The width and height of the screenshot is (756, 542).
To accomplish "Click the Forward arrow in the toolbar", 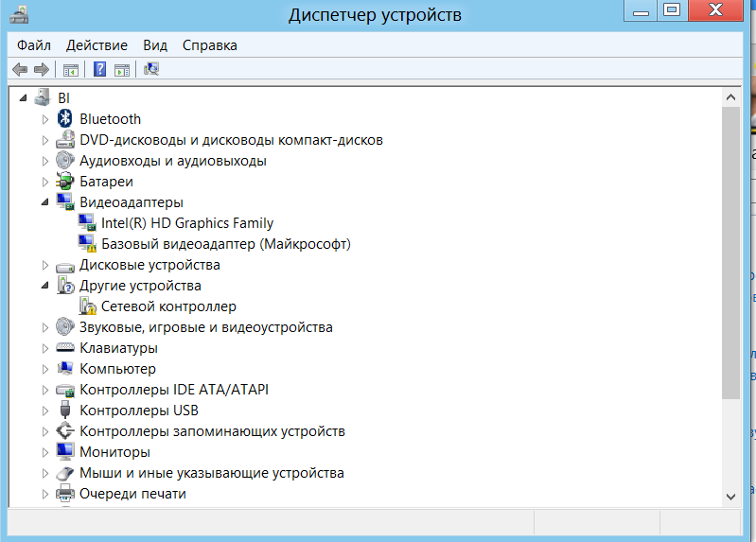I will (41, 69).
